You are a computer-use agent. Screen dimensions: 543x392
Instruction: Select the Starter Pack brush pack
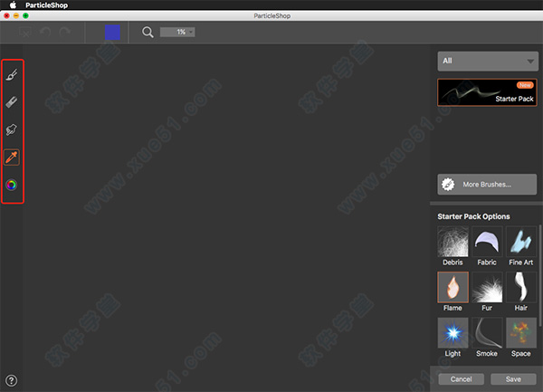(x=487, y=92)
